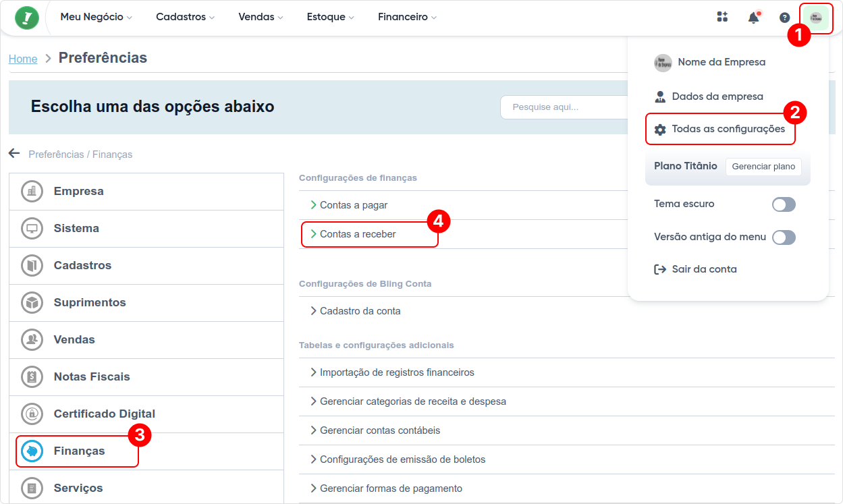Open Contas a pagar settings link

(354, 205)
